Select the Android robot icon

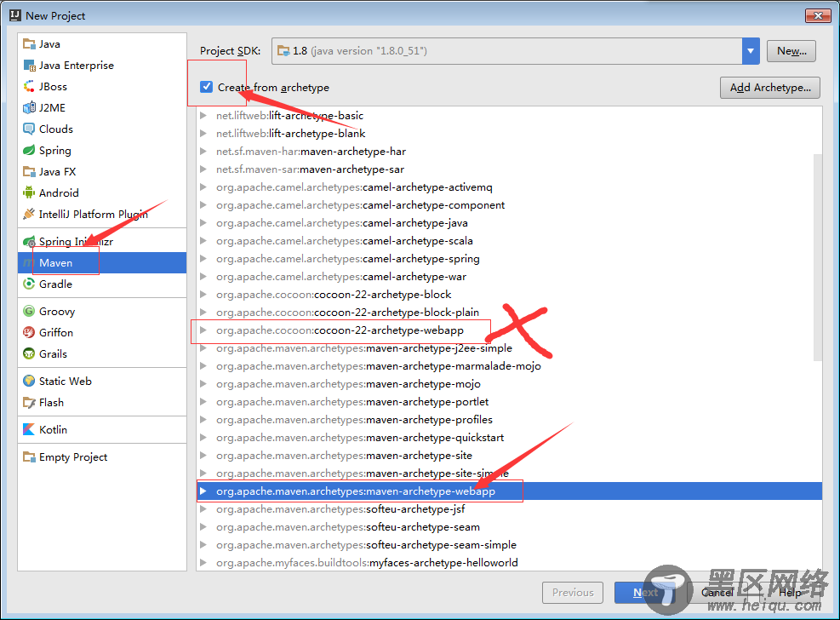coord(29,193)
